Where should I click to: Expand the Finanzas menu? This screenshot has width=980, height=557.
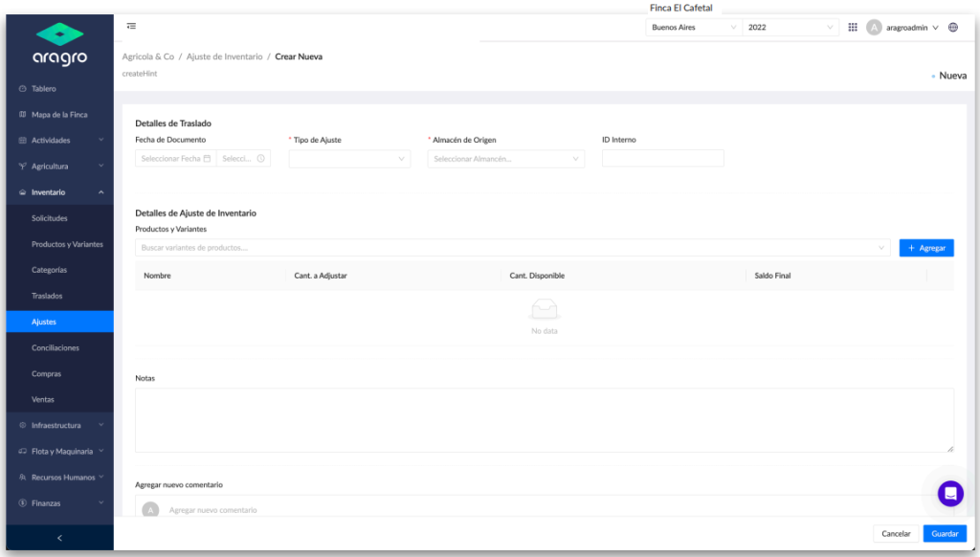[x=60, y=503]
